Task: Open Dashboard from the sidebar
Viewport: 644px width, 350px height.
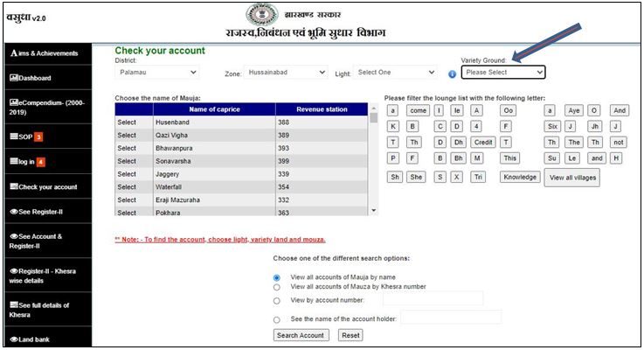Action: point(35,78)
